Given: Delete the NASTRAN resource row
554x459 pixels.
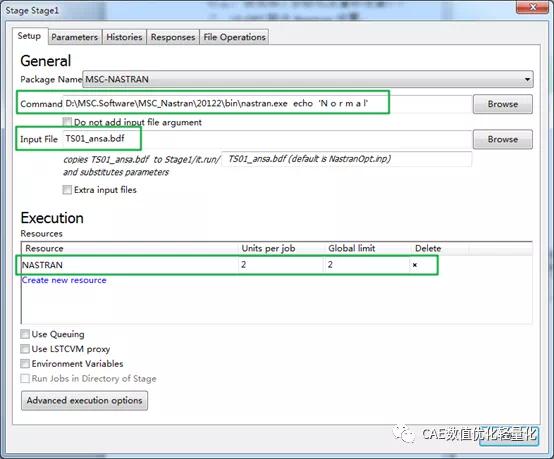Looking at the screenshot, I should coord(415,265).
